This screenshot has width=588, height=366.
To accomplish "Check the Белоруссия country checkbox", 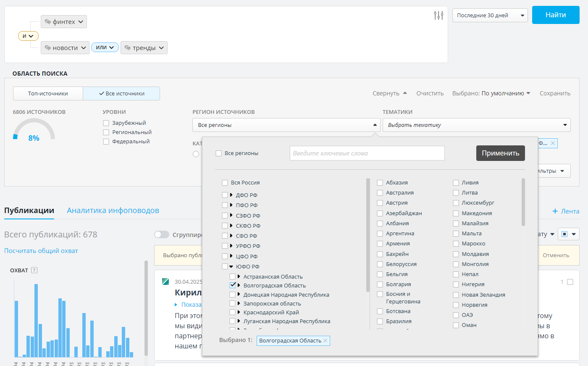I will pos(380,264).
